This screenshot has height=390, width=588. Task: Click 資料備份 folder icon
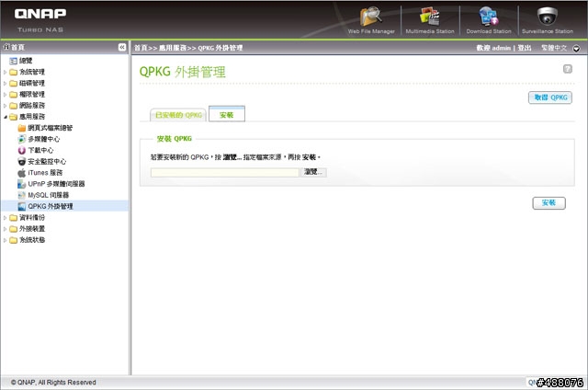coord(13,218)
